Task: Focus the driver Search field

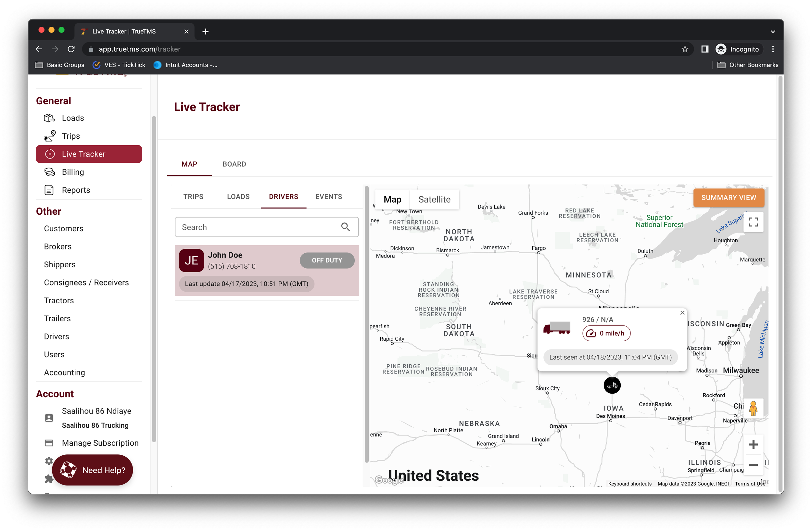Action: click(266, 227)
